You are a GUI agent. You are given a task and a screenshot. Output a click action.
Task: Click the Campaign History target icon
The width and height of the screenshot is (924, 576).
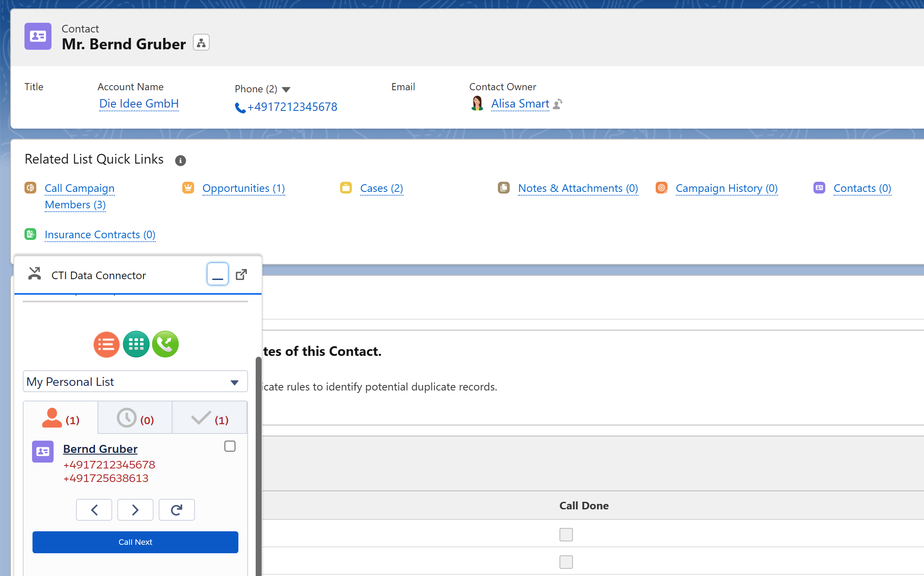662,188
